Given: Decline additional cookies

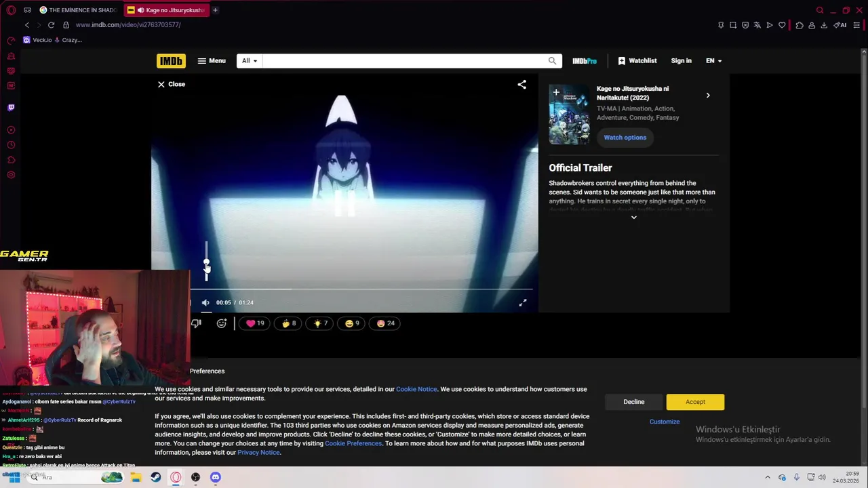Looking at the screenshot, I should click(634, 402).
